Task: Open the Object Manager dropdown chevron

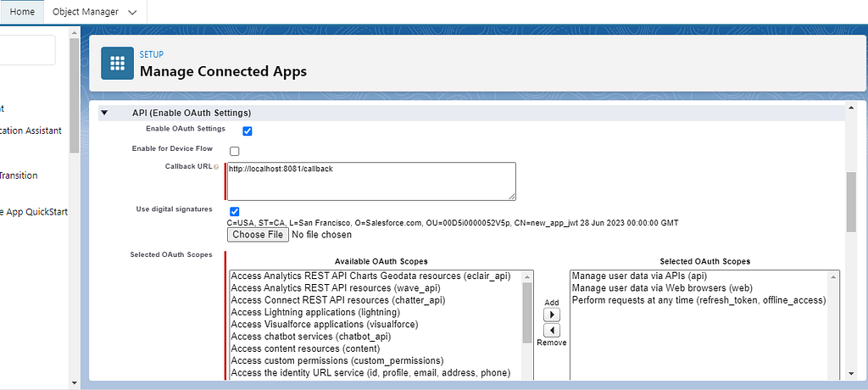Action: pos(132,12)
